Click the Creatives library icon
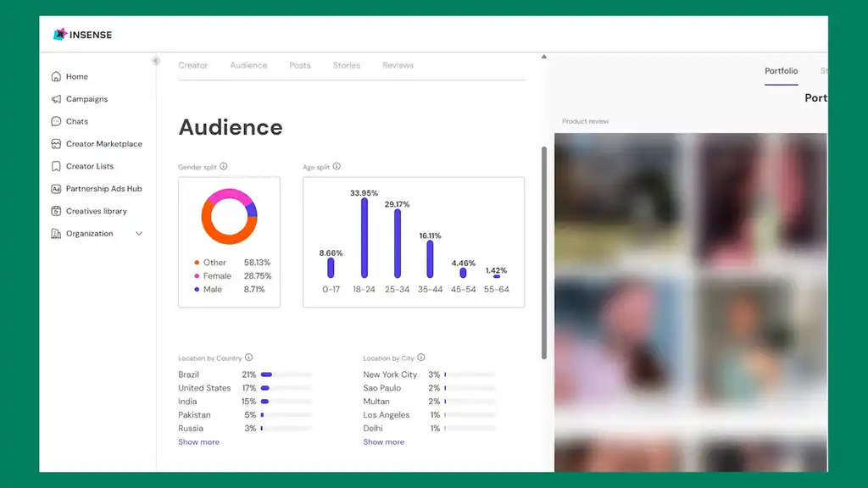 [x=56, y=211]
